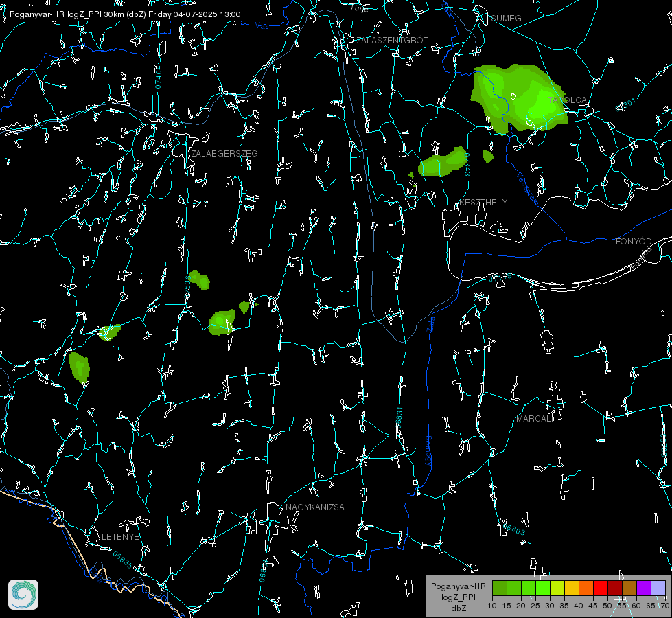The width and height of the screenshot is (672, 618).
Task: Click the logZ_PPI legend text
Action: pos(459,597)
